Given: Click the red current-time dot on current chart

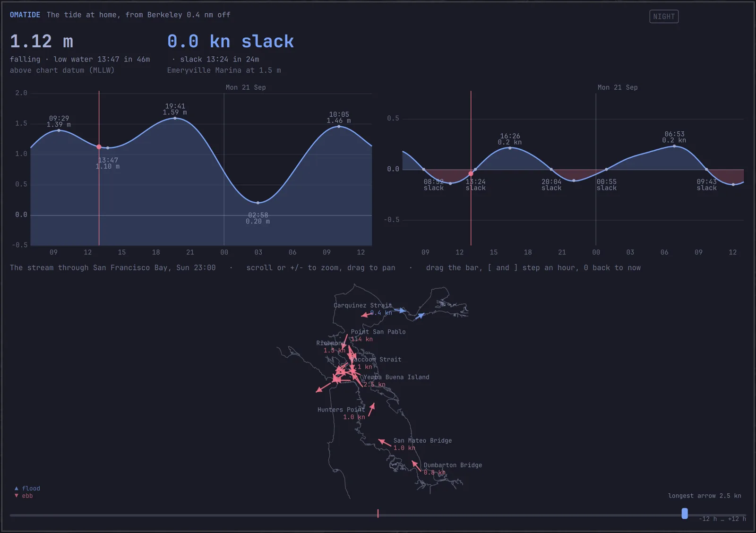Looking at the screenshot, I should pyautogui.click(x=471, y=174).
